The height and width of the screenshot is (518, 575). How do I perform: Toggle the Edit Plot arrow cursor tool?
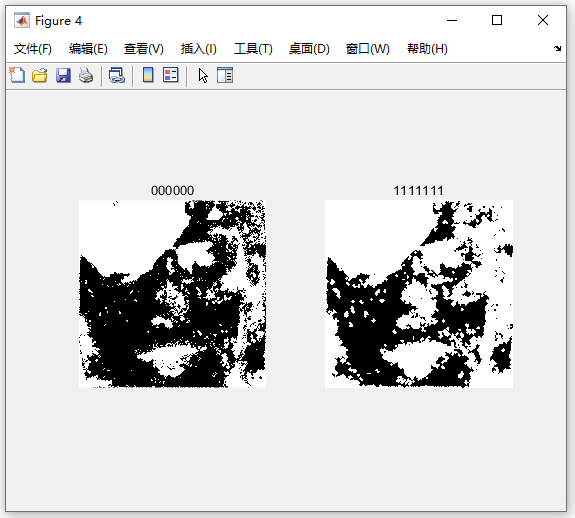(x=203, y=76)
